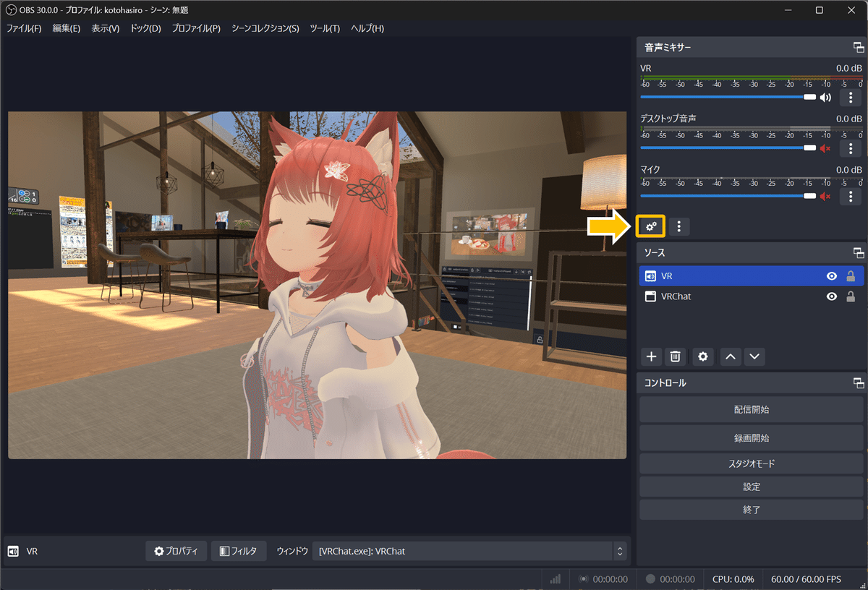
Task: Hide the VR source with eye icon
Action: coord(832,276)
